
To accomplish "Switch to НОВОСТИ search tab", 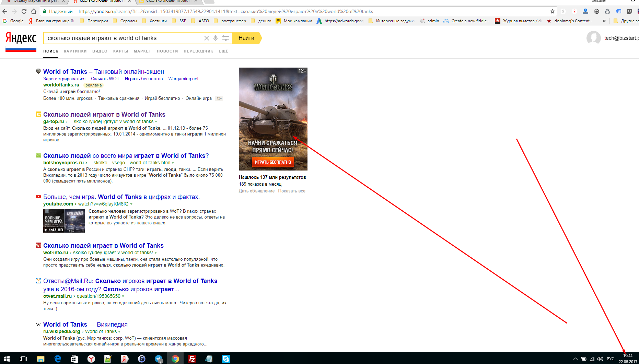I will coord(167,51).
